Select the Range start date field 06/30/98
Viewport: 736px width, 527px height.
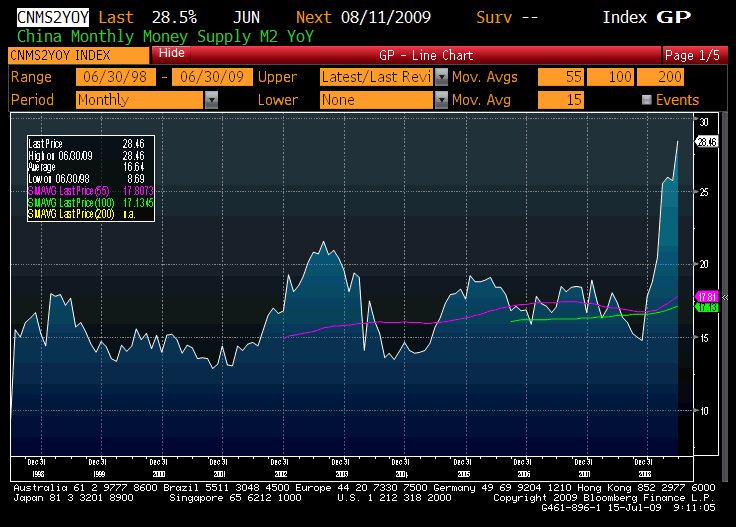(115, 77)
